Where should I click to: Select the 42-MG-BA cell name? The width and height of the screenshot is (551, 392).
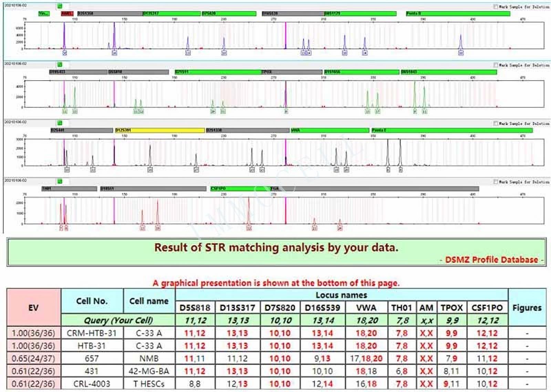(149, 371)
